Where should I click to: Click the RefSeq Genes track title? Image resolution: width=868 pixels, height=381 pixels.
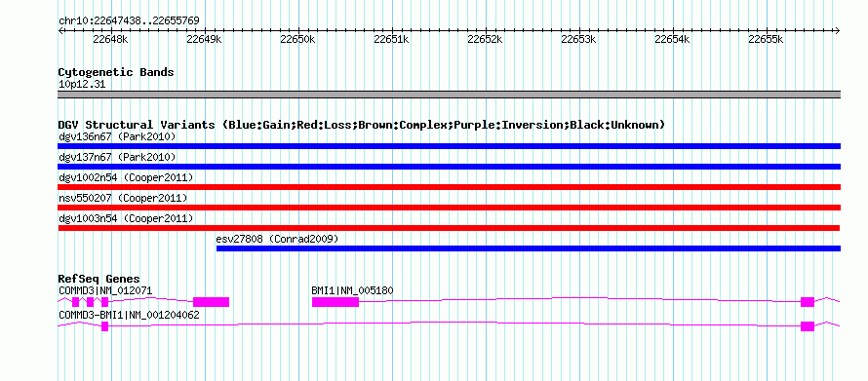click(99, 279)
